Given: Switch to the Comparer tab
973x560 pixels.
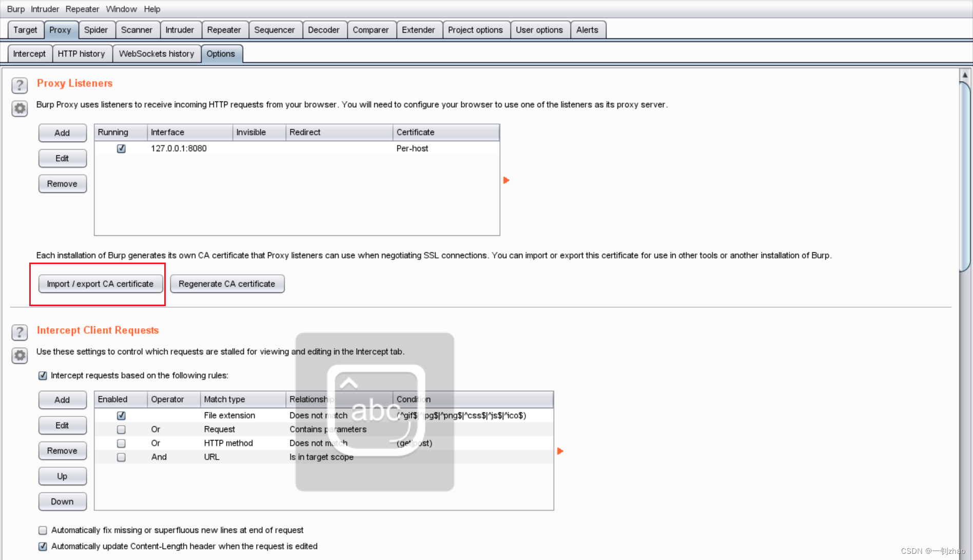Looking at the screenshot, I should 371,30.
